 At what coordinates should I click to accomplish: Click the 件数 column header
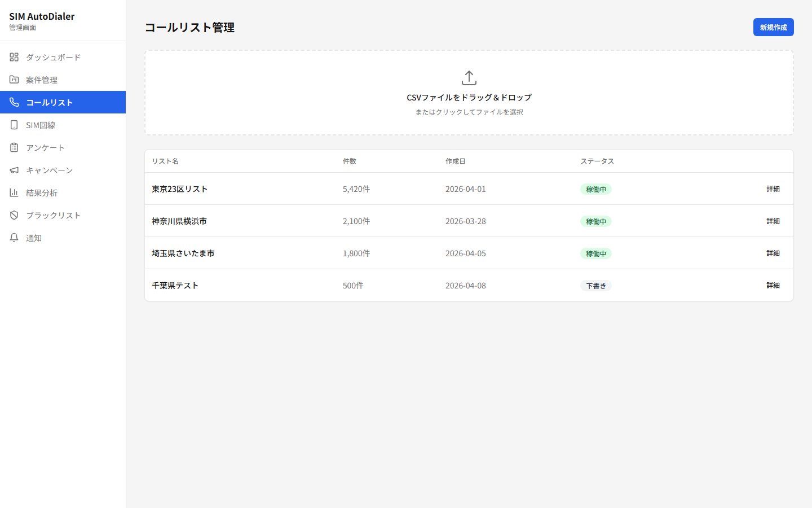click(x=350, y=161)
